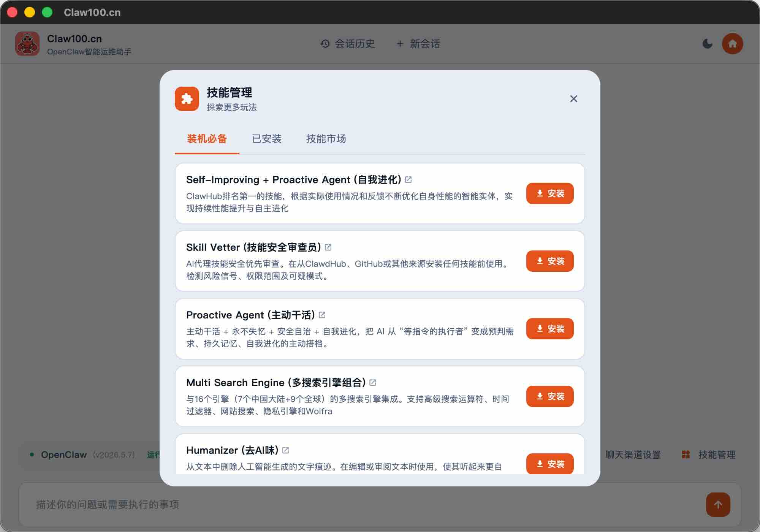Click the Skill Vetter description text

[x=348, y=270]
